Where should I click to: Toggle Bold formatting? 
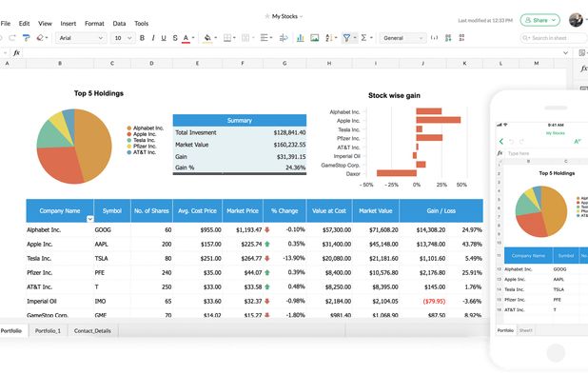click(142, 38)
